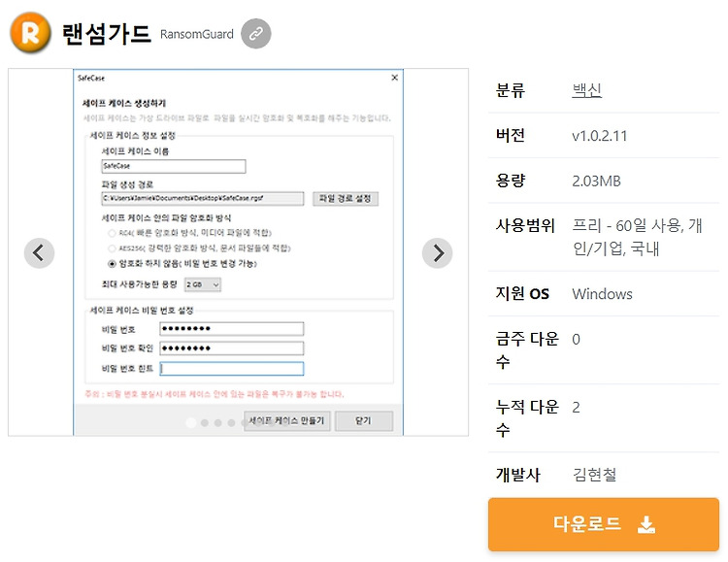This screenshot has width=728, height=562.
Task: Select the third carousel indicator dot
Action: (217, 422)
